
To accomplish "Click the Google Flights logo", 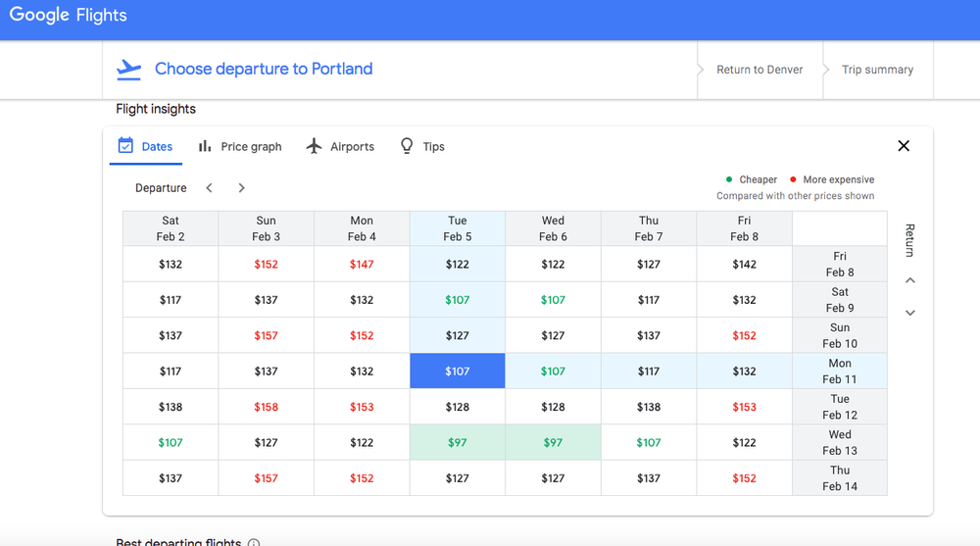I will [69, 15].
